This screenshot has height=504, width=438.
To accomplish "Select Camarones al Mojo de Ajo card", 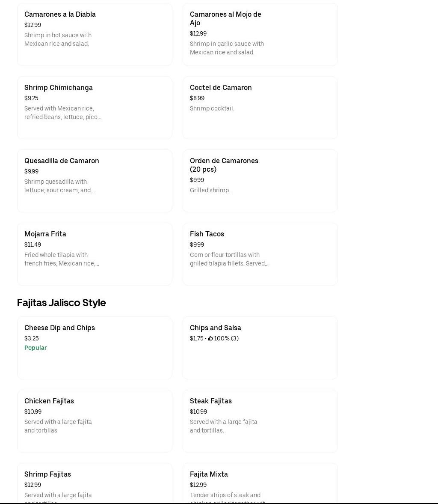I will tap(260, 34).
